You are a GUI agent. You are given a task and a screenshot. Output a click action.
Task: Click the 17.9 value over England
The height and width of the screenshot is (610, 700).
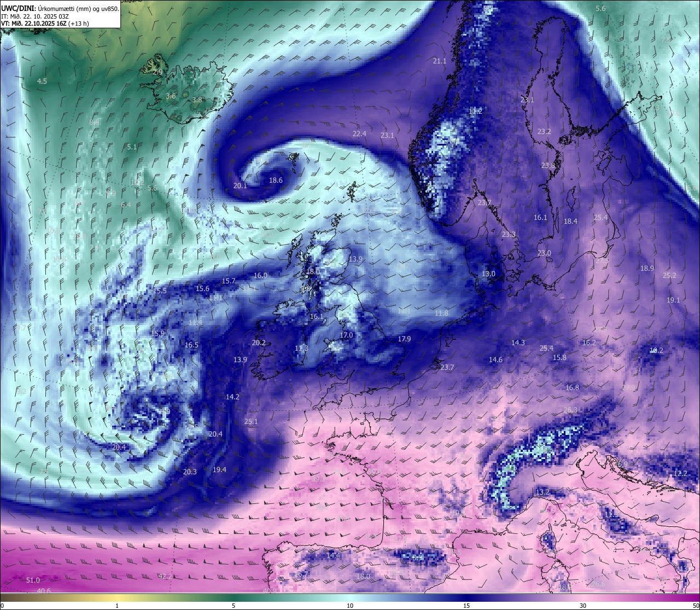(404, 339)
